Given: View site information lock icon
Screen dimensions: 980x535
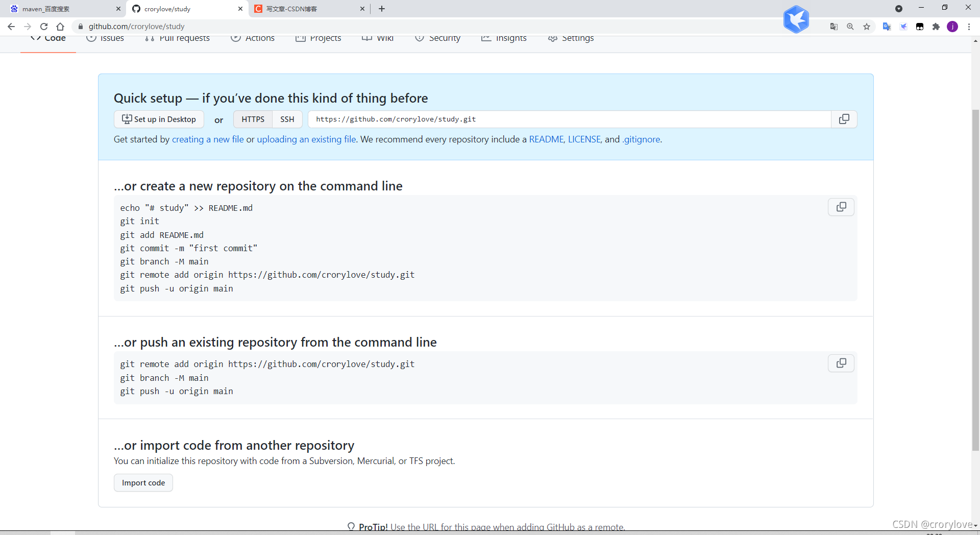Looking at the screenshot, I should coord(81,27).
